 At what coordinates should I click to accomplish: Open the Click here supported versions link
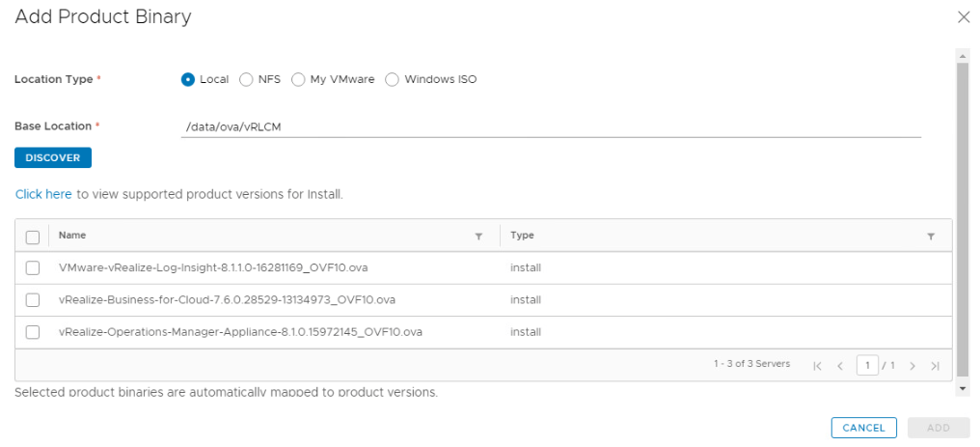(x=43, y=194)
